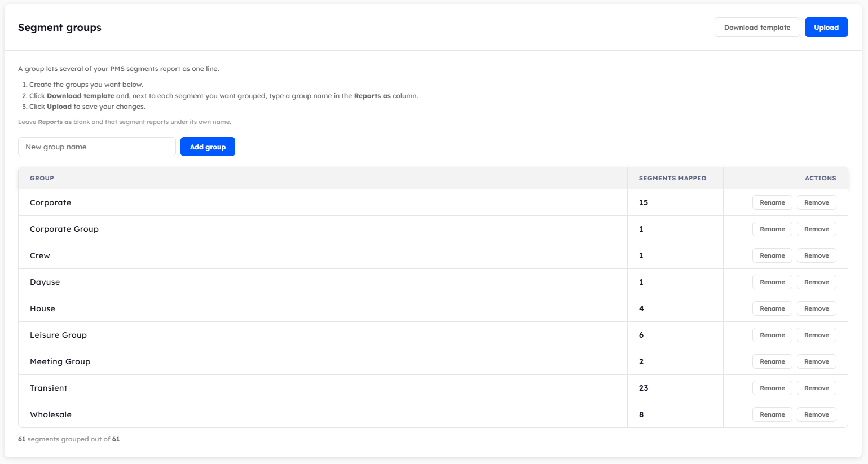Screen dimensions: 868x464
Task: Click the Wholesale count of 8
Action: pos(641,414)
